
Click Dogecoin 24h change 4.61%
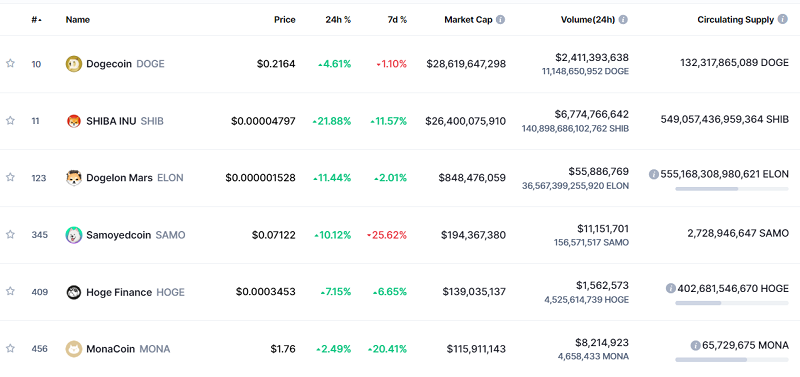[x=335, y=64]
